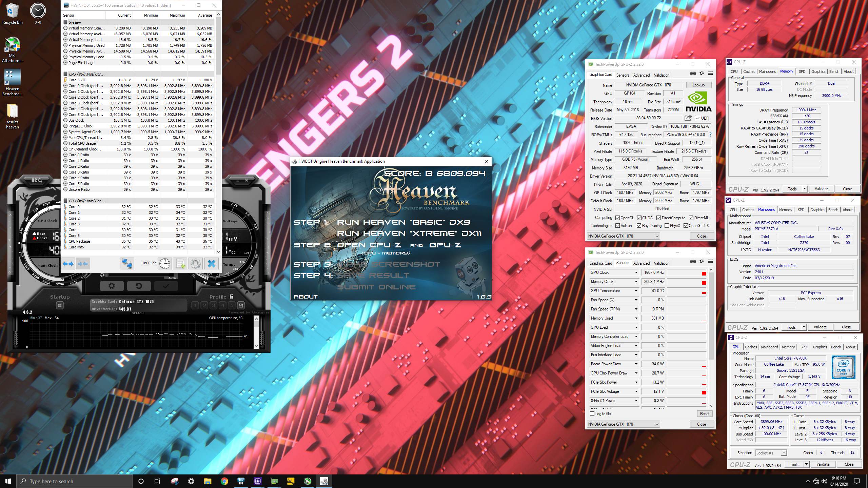The image size is (868, 488).
Task: Expand GPU Clock sensor dropdown arrow
Action: pyautogui.click(x=636, y=272)
